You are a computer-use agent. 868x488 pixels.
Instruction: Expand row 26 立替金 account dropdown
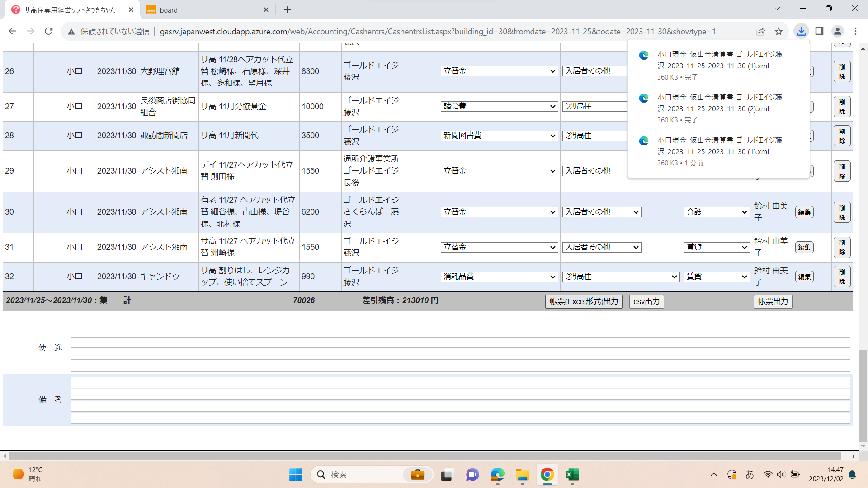(x=499, y=71)
